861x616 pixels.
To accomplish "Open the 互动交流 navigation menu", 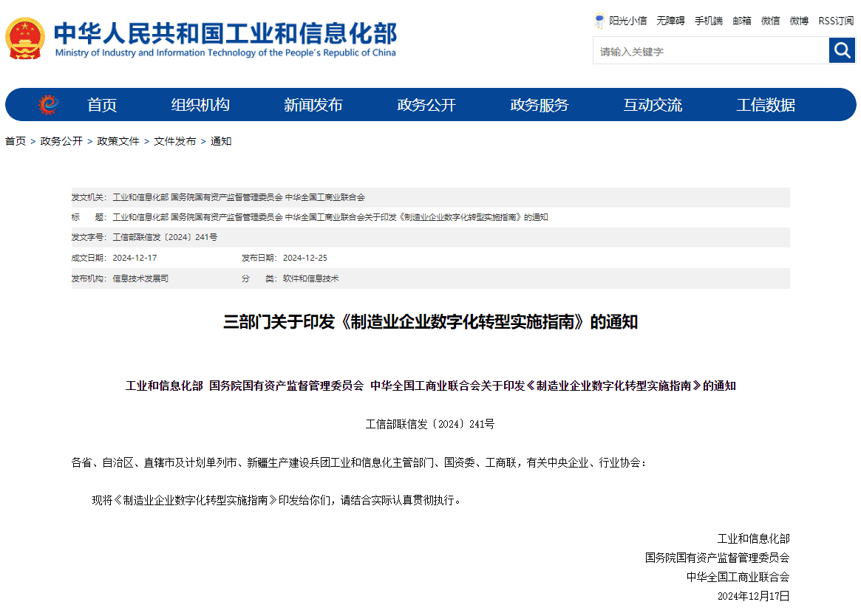I will [653, 105].
